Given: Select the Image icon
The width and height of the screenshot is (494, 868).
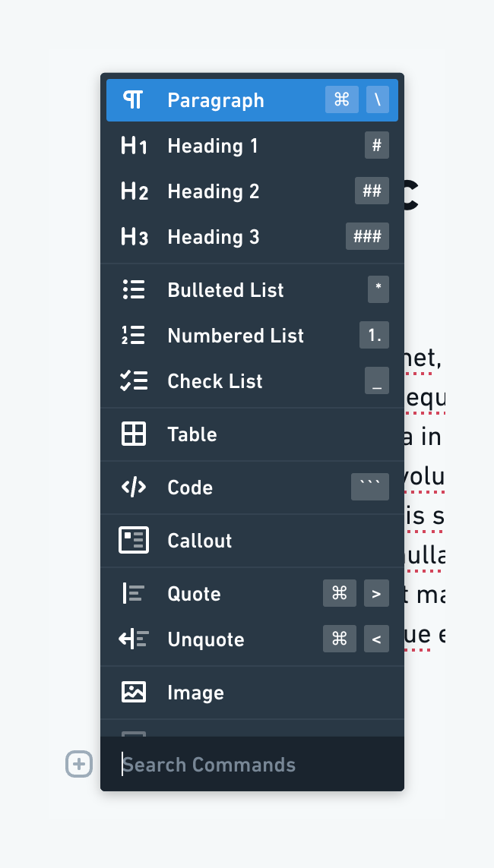Looking at the screenshot, I should click(134, 692).
